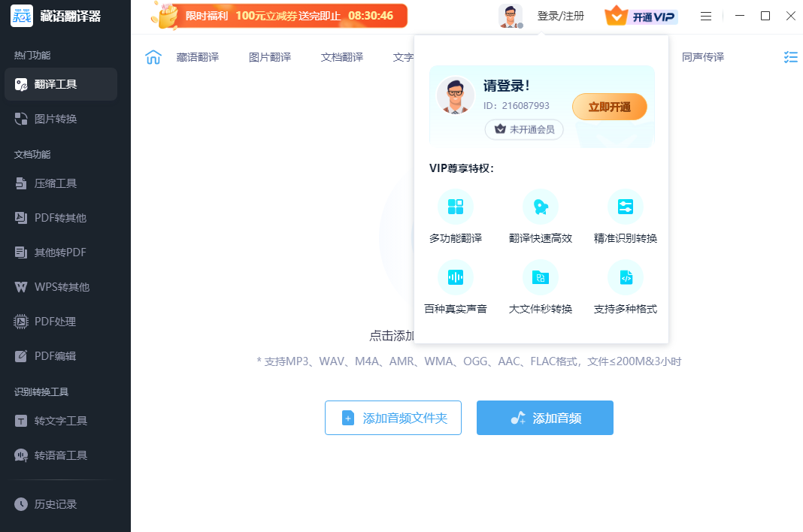Click the 百种真实声音 waveform icon
Image resolution: width=803 pixels, height=532 pixels.
(456, 277)
